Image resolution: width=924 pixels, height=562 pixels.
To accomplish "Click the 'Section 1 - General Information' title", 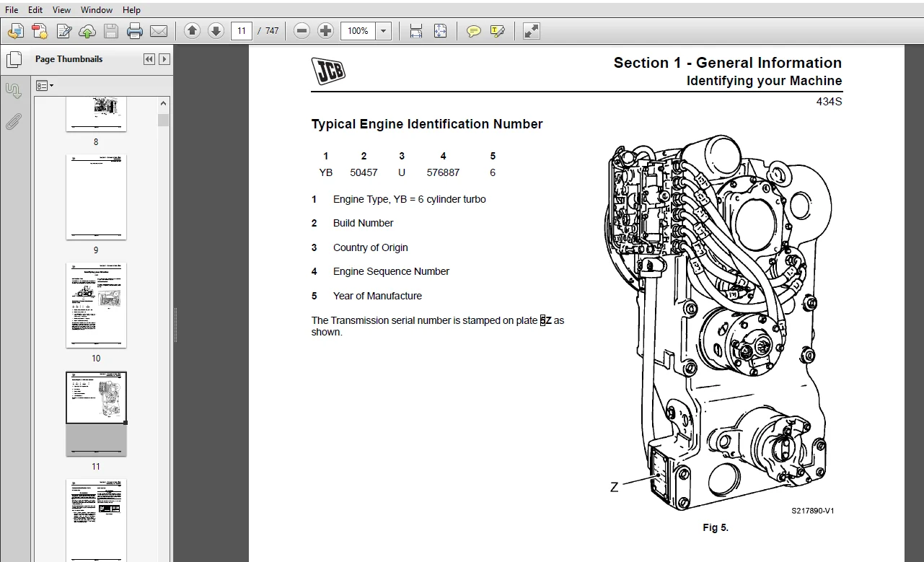I will point(728,63).
